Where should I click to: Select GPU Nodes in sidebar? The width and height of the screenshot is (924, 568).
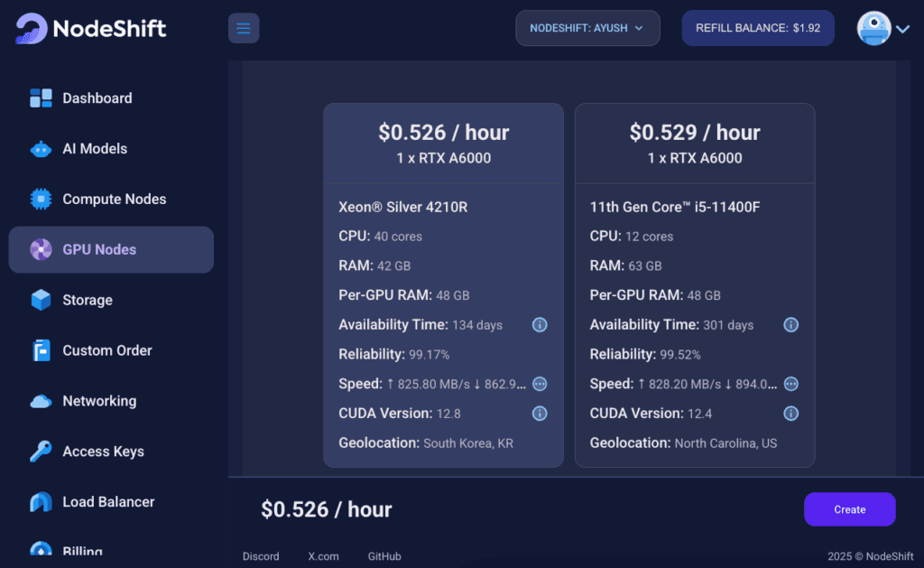[111, 249]
